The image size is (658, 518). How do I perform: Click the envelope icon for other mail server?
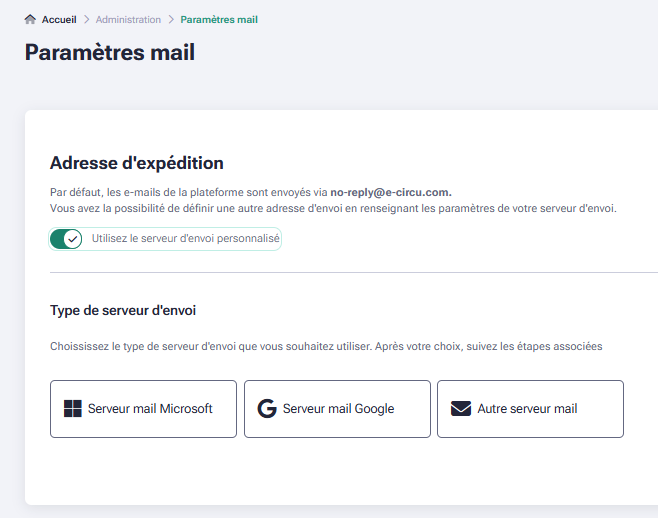click(460, 408)
